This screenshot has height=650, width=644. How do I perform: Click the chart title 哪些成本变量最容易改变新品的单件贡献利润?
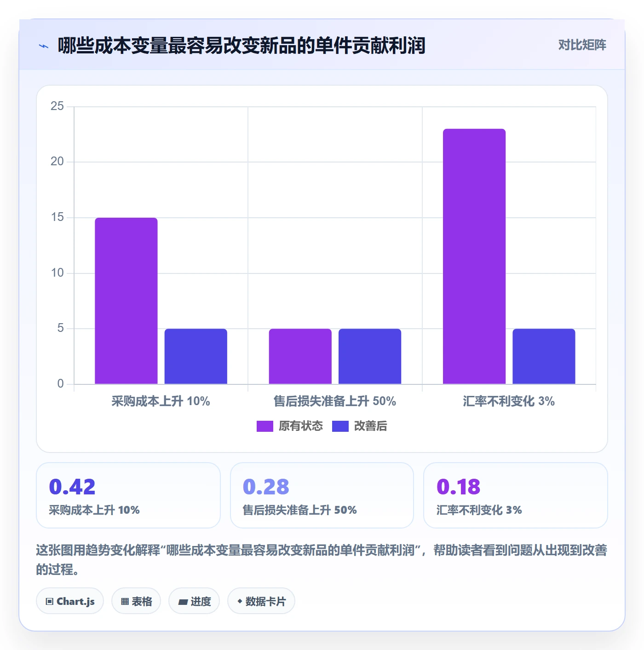click(x=241, y=46)
